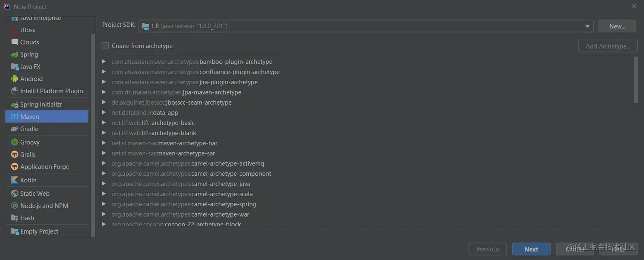The height and width of the screenshot is (260, 644).
Task: Select the Kotlin logo icon
Action: [x=14, y=180]
